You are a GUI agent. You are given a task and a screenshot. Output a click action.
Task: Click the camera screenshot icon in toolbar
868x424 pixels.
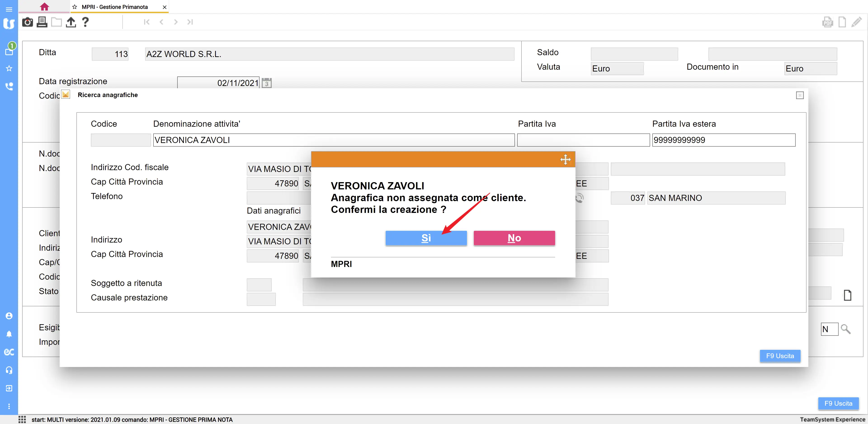click(x=27, y=22)
